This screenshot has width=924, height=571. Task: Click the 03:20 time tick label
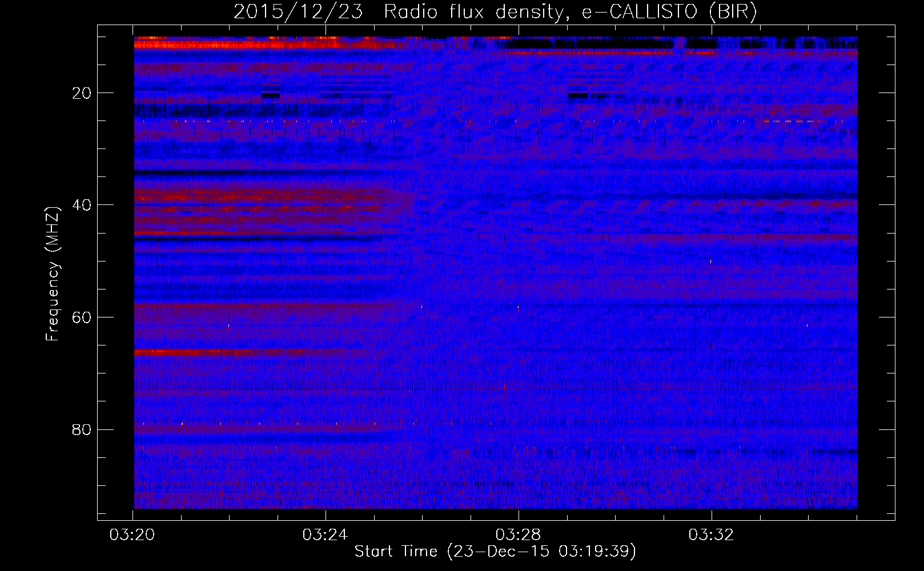click(132, 535)
